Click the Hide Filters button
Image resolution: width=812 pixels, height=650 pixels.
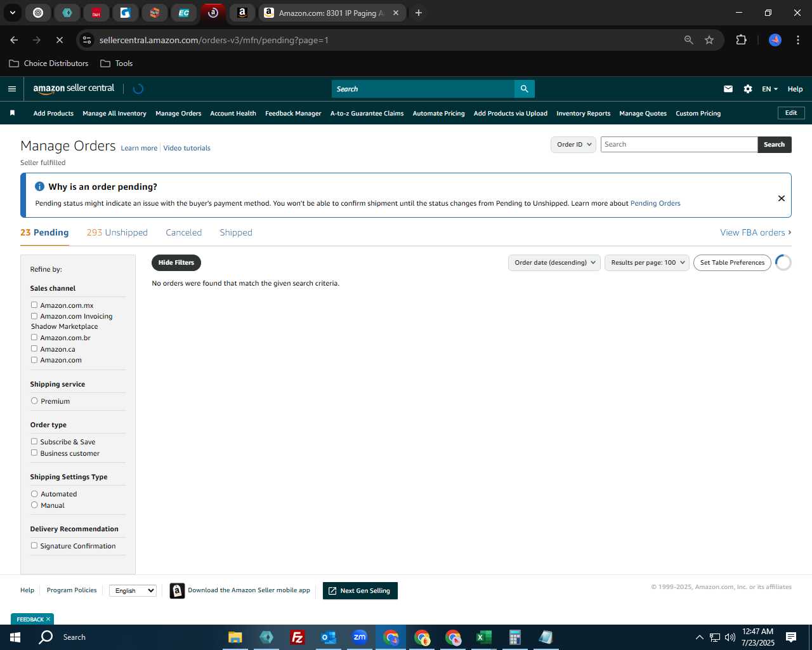[176, 263]
